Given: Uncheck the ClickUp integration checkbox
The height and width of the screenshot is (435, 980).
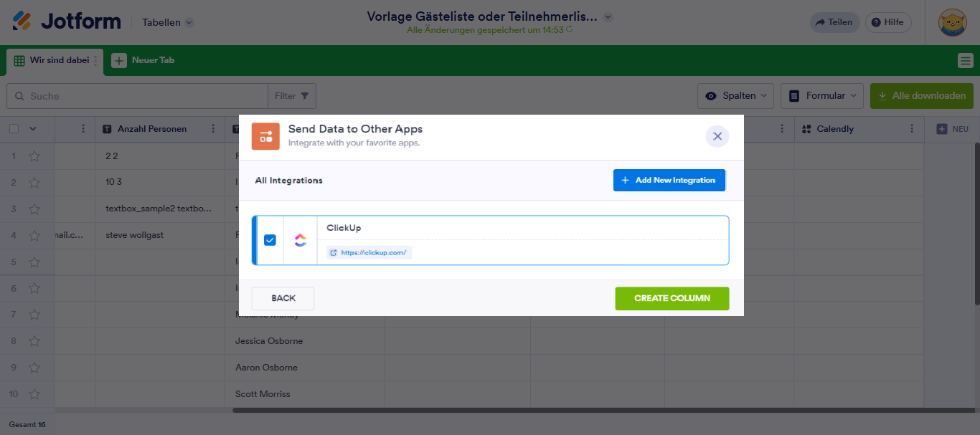Looking at the screenshot, I should click(x=270, y=240).
